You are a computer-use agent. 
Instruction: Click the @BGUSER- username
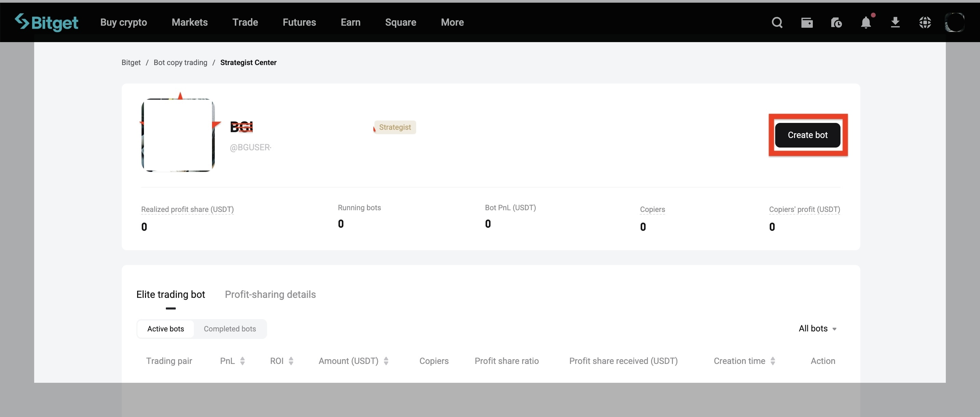point(250,147)
